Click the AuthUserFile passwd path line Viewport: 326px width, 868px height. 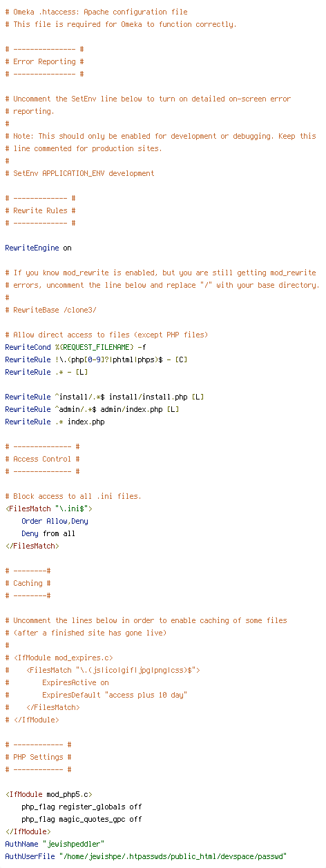pyautogui.click(x=146, y=856)
